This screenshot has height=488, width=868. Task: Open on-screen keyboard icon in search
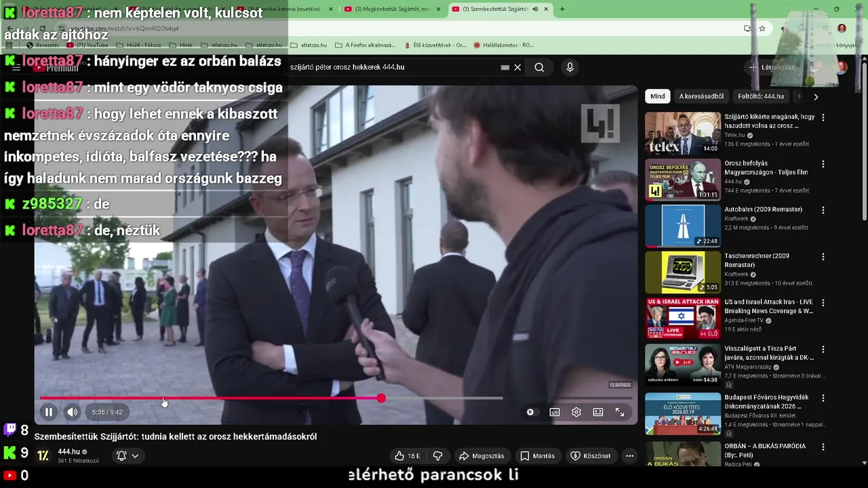point(505,67)
